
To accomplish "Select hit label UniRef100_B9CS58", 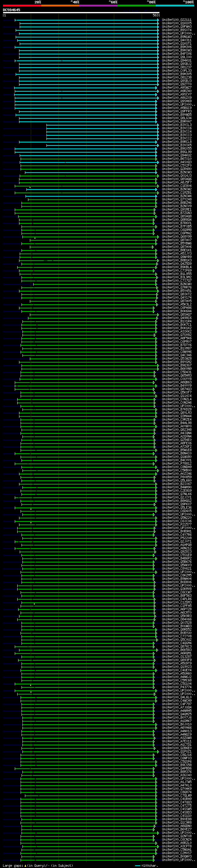I will point(177,765).
